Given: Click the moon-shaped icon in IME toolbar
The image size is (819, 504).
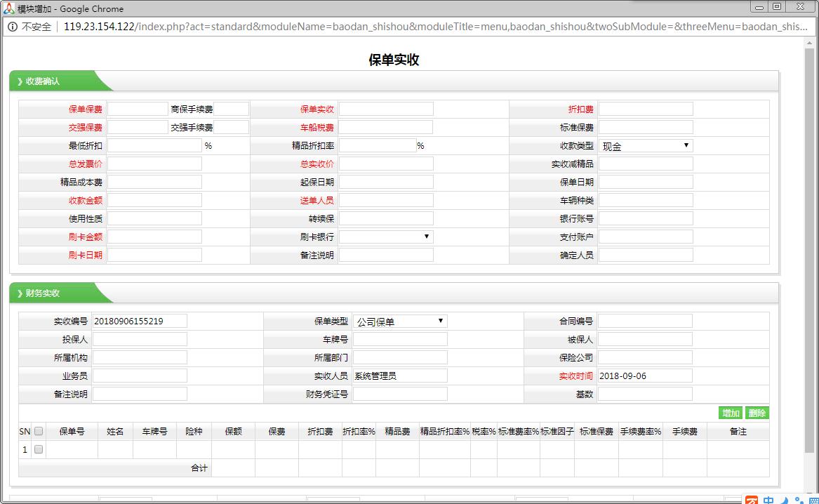Looking at the screenshot, I should tap(784, 500).
